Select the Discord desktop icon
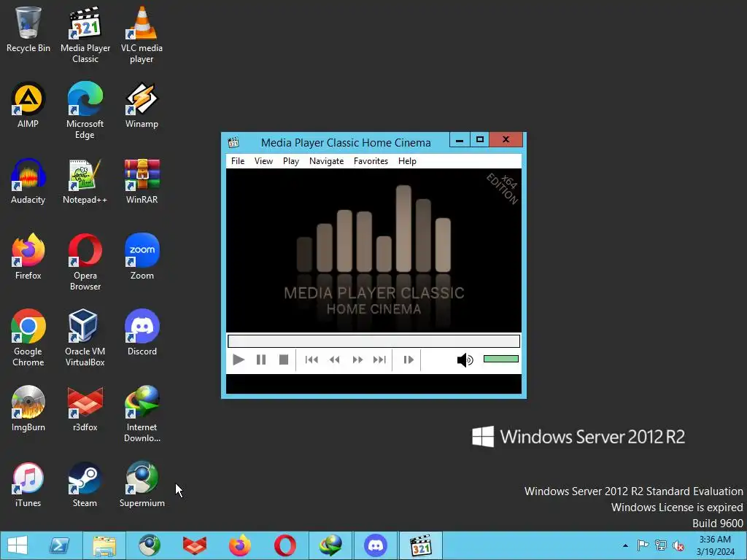The width and height of the screenshot is (747, 560). point(142,332)
